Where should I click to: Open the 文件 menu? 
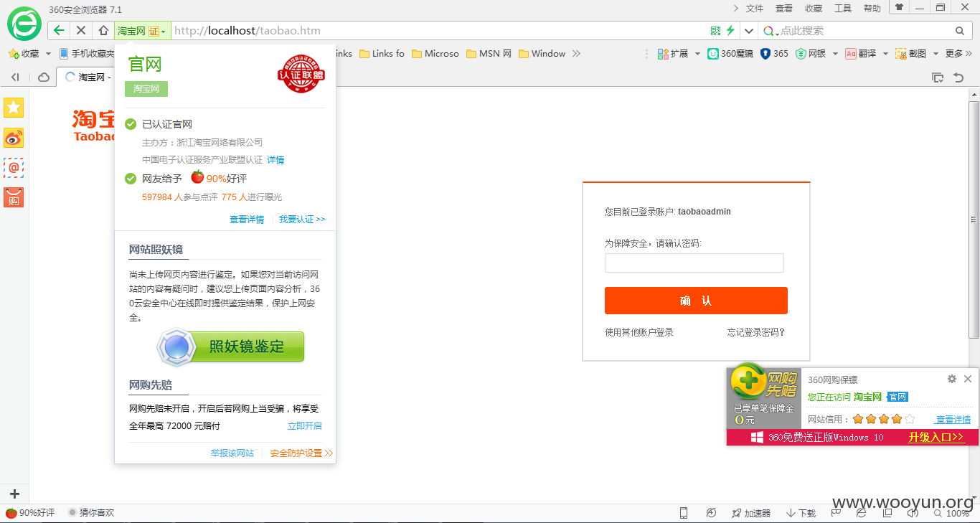[755, 9]
